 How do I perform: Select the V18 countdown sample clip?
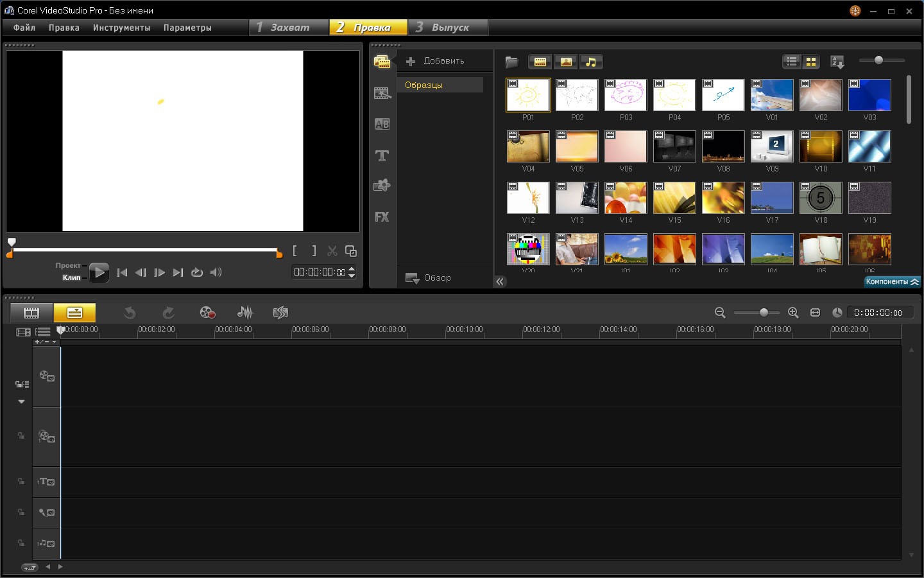tap(821, 198)
